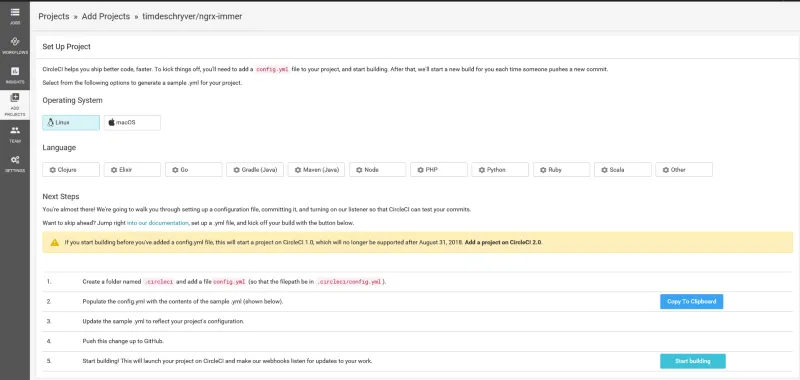Select Linux operating system option
The height and width of the screenshot is (380, 800).
point(71,122)
